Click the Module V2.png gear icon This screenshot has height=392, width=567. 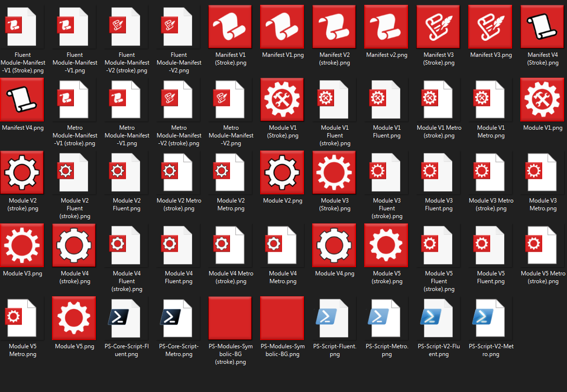tap(282, 172)
